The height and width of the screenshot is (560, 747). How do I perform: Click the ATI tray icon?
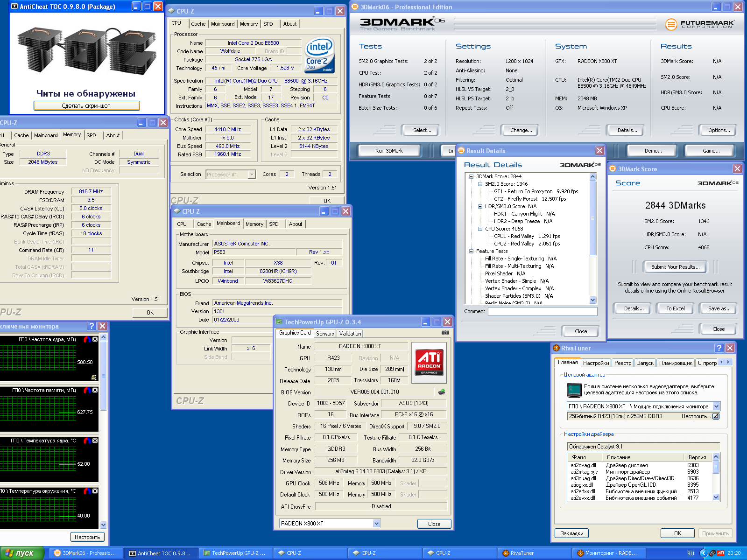click(x=721, y=553)
